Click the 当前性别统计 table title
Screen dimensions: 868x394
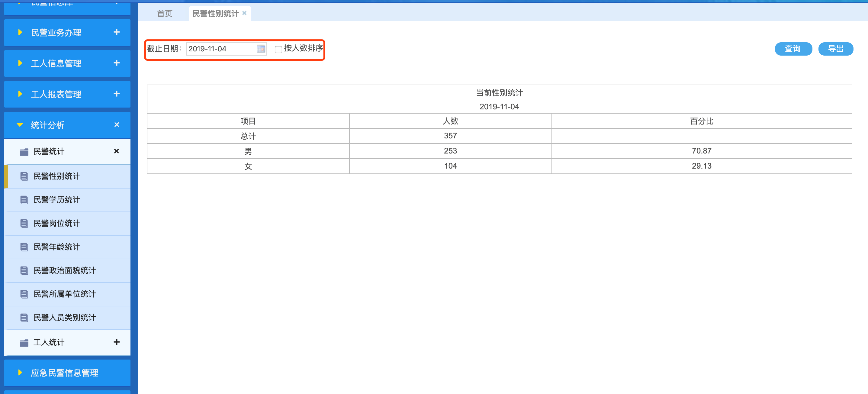pyautogui.click(x=499, y=93)
